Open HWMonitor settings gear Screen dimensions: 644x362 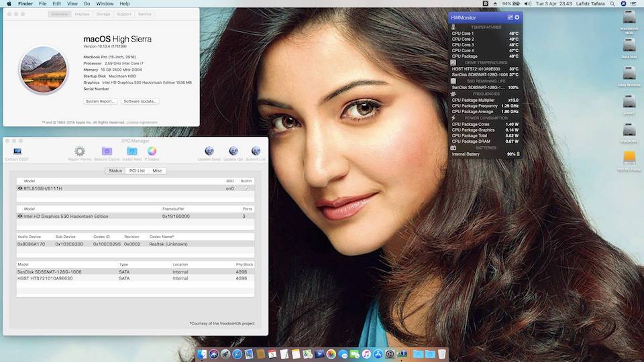(x=517, y=17)
